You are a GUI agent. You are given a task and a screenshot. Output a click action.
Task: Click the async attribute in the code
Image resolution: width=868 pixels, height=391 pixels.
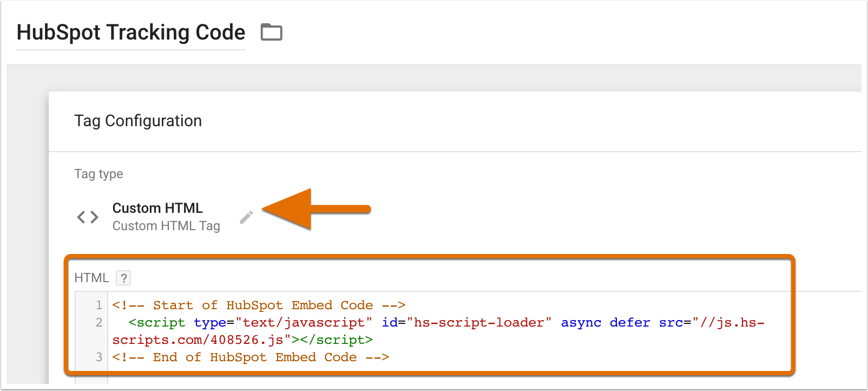(581, 323)
